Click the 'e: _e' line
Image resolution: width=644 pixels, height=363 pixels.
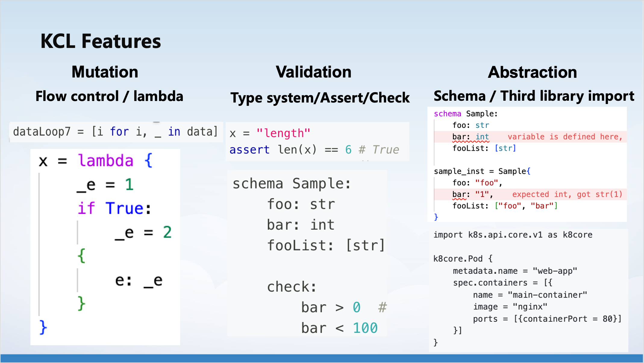coord(139,280)
